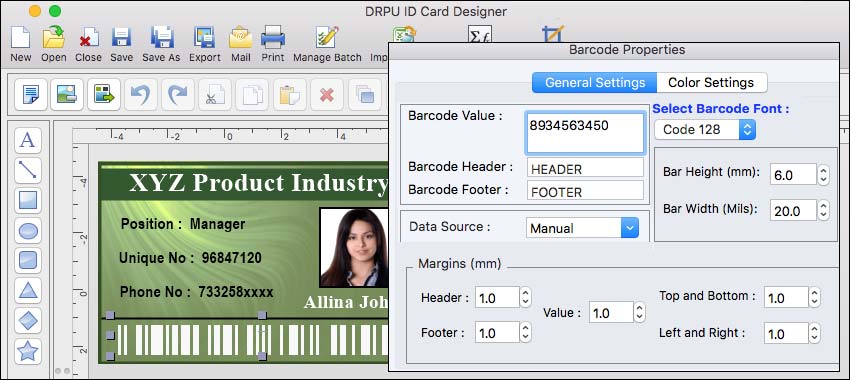
Task: Click the Barcode Value input field
Action: [585, 132]
